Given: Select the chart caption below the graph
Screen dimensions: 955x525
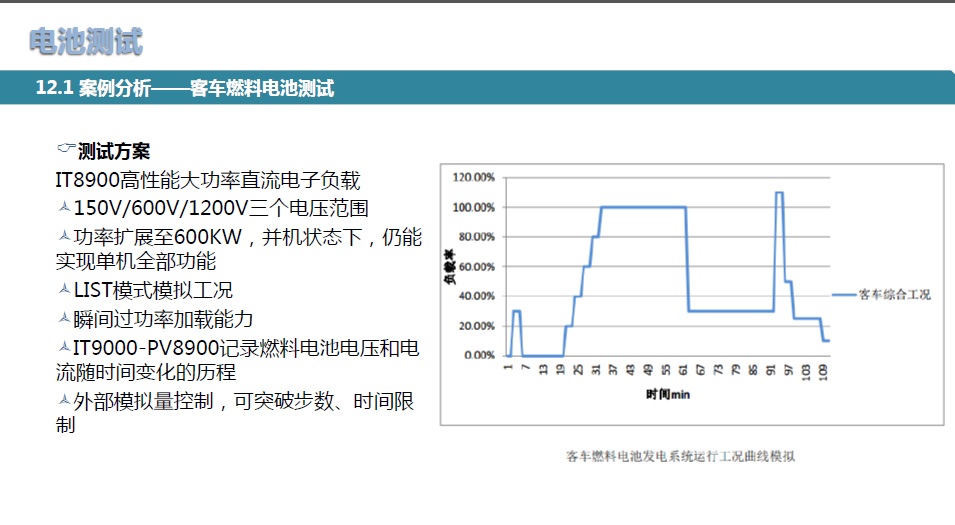Looking at the screenshot, I should point(680,456).
